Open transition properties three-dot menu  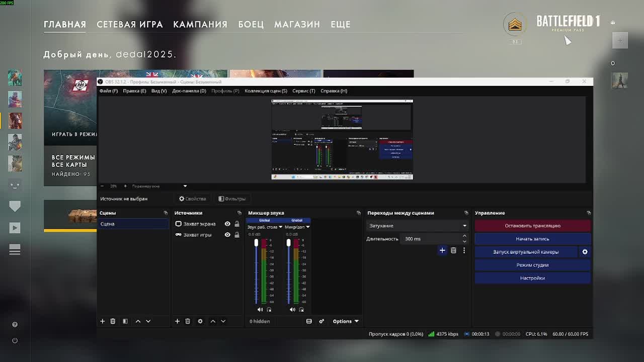pos(464,250)
